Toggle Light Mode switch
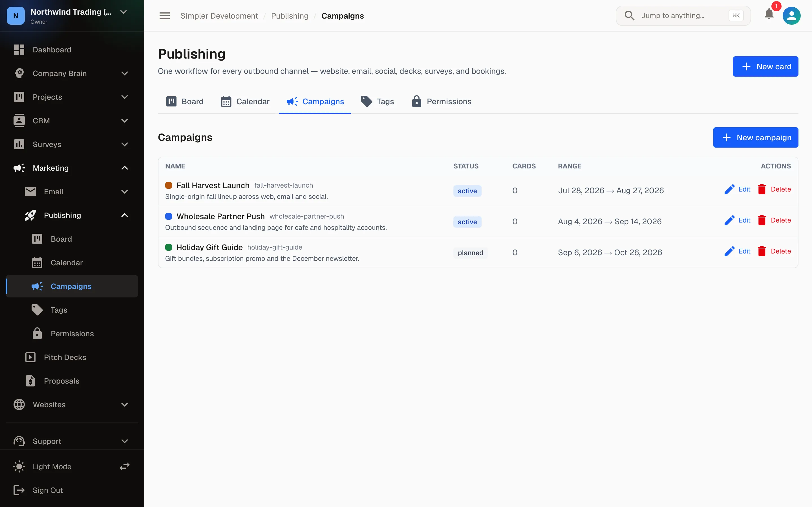 (125, 466)
